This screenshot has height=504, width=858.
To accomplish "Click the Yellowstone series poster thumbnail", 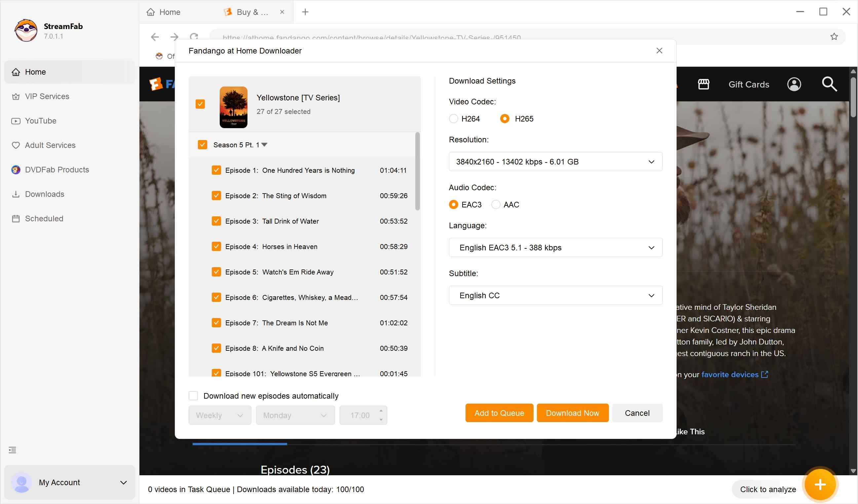I will [x=234, y=107].
